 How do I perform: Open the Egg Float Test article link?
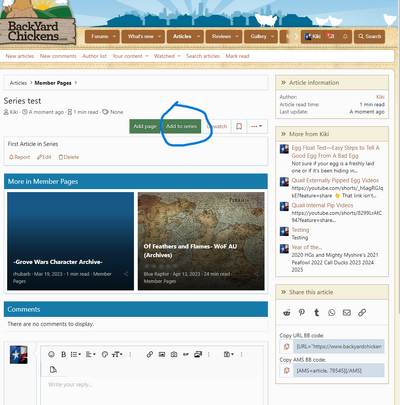[x=335, y=152]
